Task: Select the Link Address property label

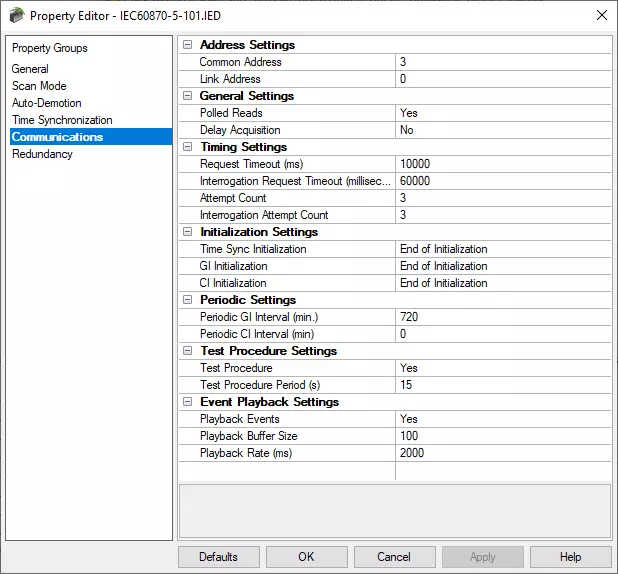Action: [x=230, y=79]
